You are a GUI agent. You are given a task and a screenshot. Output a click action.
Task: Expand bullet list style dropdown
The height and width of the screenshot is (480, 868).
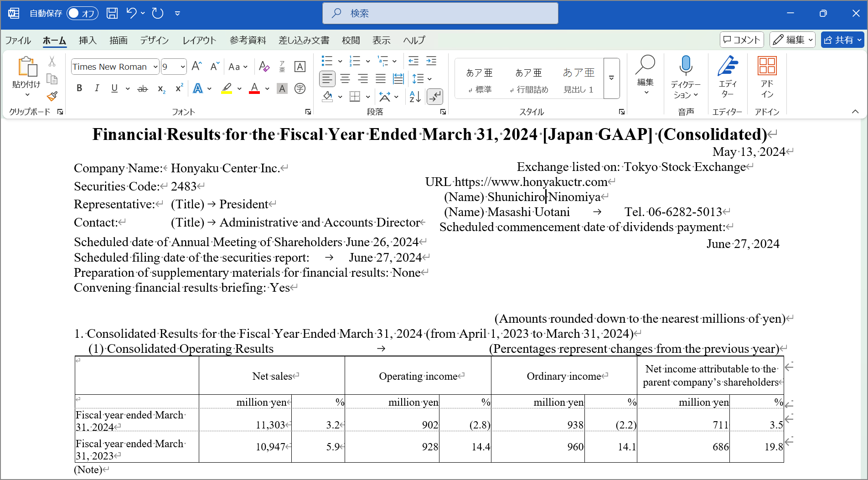tap(340, 61)
